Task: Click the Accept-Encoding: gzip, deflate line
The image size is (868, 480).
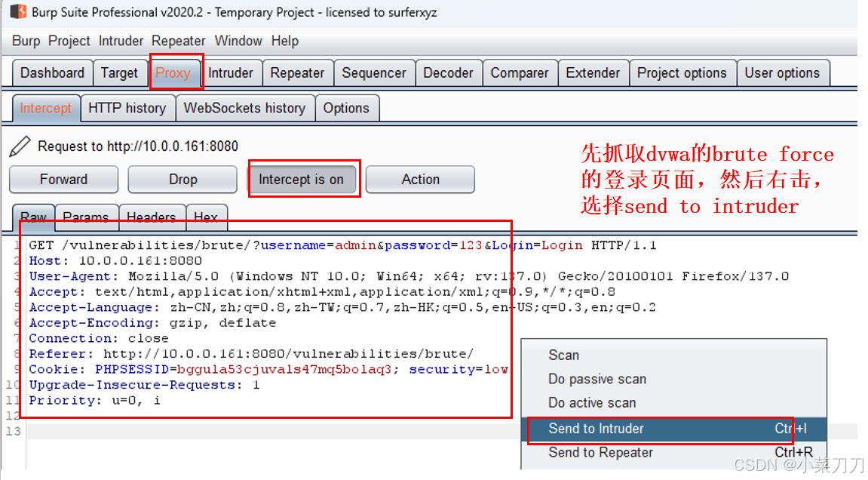Action: [x=153, y=323]
